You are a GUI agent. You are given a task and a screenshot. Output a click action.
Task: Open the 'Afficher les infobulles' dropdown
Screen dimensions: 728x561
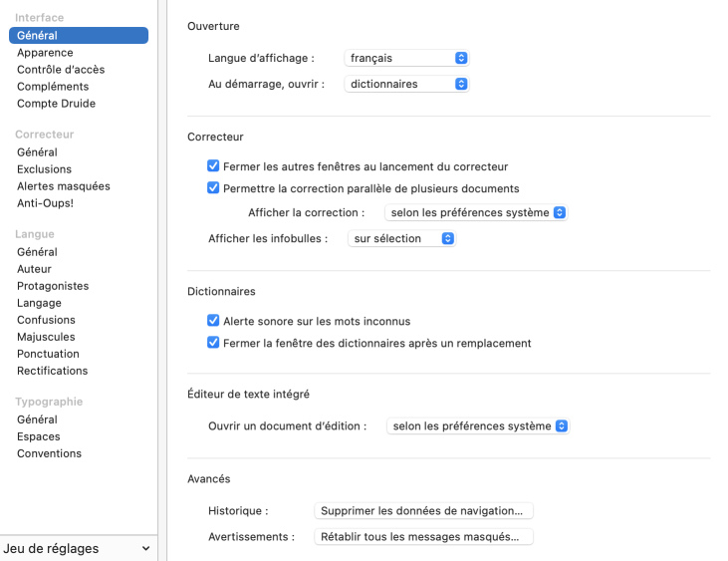[401, 238]
